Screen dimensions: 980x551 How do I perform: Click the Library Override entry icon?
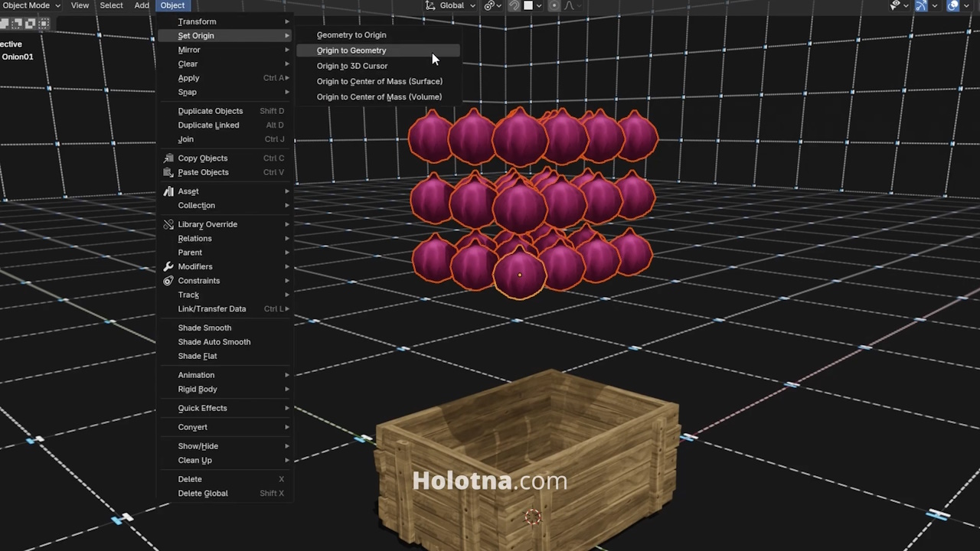click(x=168, y=224)
